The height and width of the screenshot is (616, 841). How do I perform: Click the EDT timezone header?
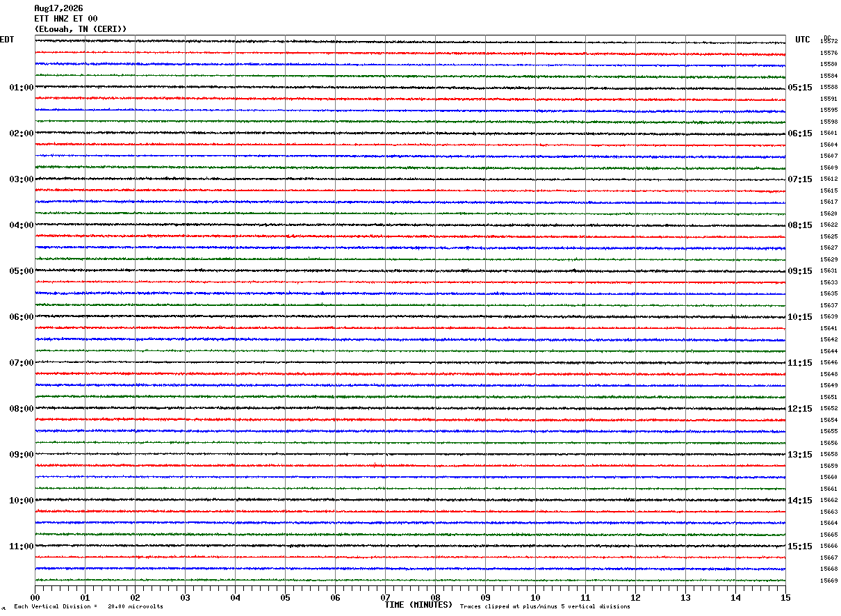[7, 40]
